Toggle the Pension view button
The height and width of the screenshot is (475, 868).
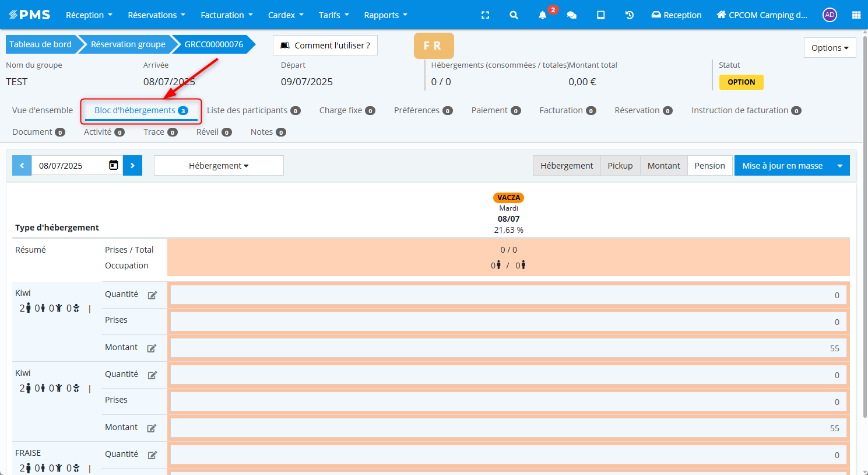click(x=709, y=165)
